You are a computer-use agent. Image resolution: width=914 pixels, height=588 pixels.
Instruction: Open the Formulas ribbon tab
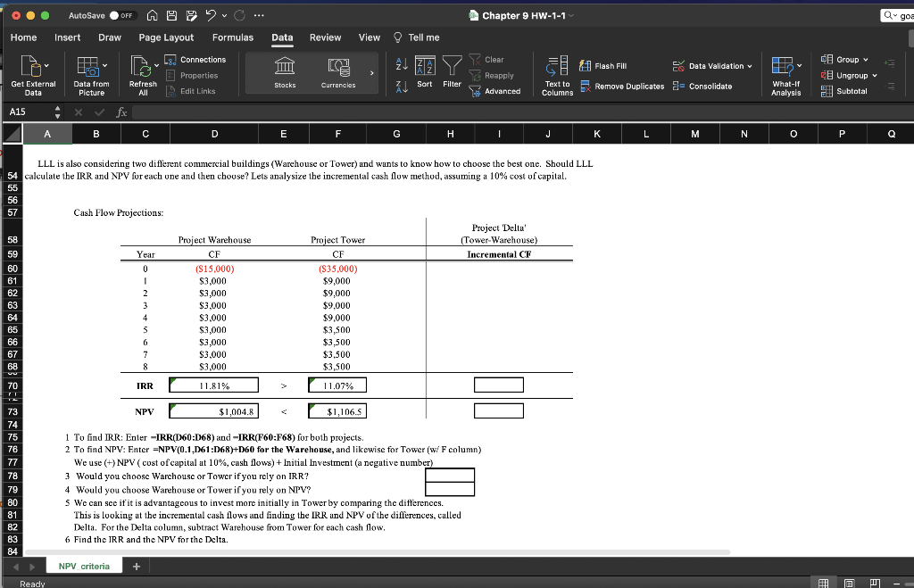[x=232, y=37]
